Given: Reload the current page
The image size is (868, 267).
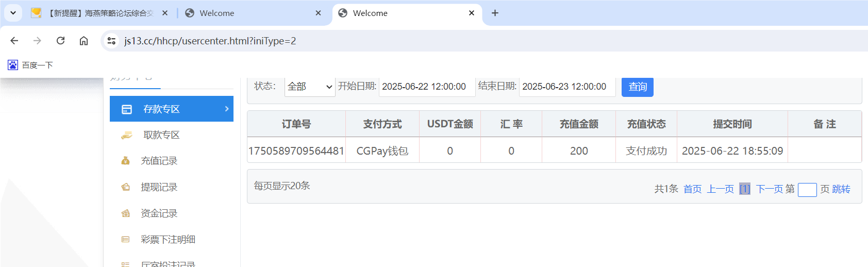Looking at the screenshot, I should click(x=60, y=41).
